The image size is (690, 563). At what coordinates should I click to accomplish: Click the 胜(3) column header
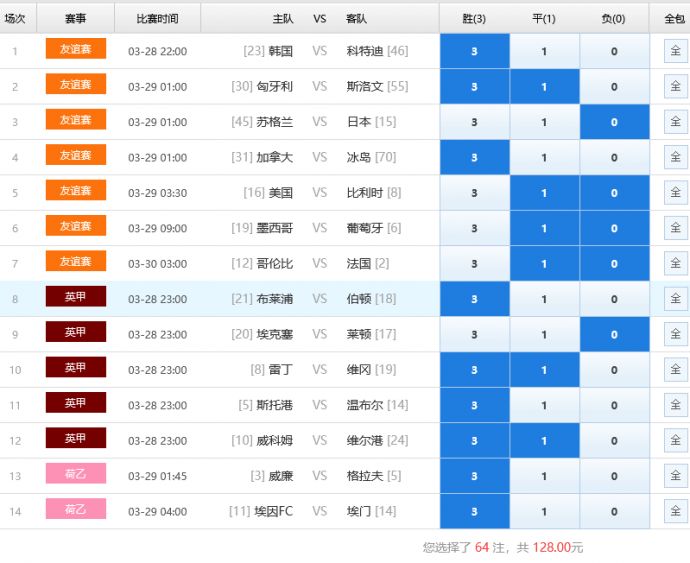474,18
